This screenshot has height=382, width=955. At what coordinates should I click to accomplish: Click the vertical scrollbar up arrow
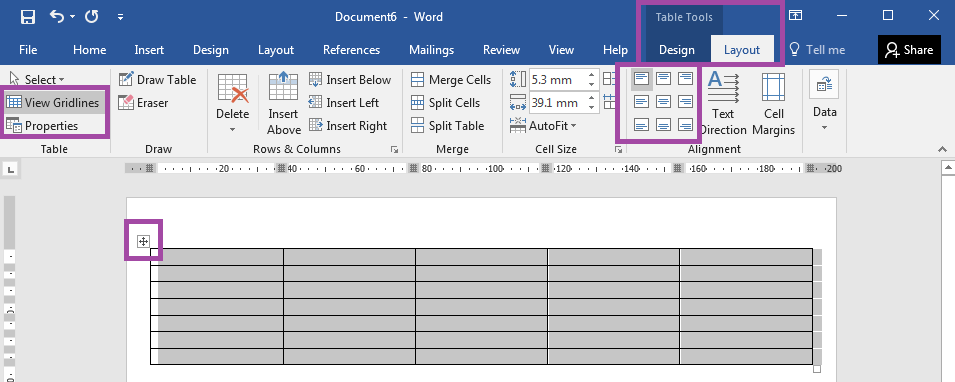point(948,168)
